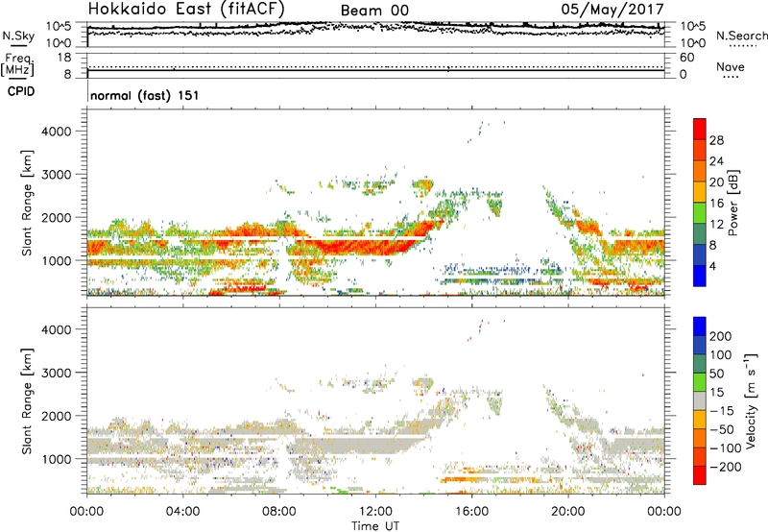Viewport: 768px width, 532px height.
Task: Click the '04:00' time axis tick label
Action: point(182,512)
